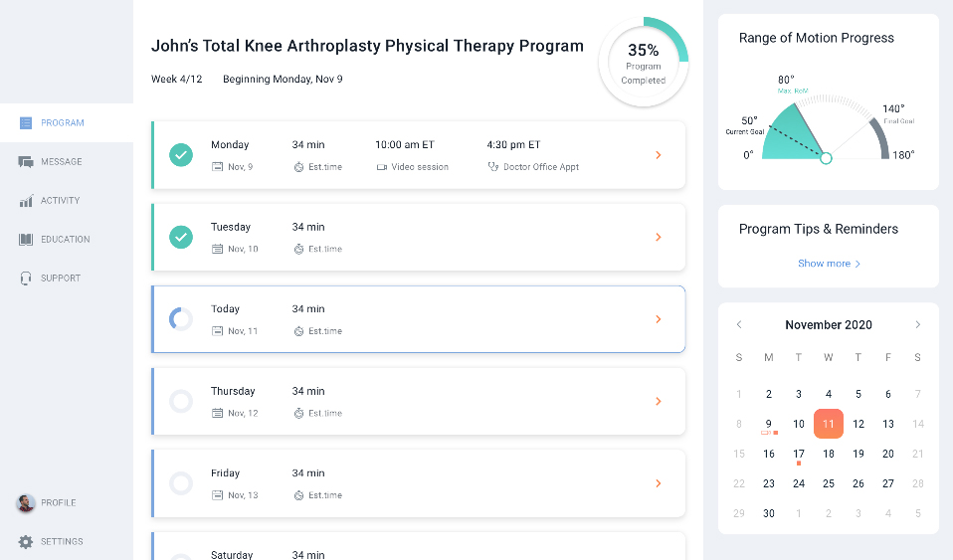Toggle Monday's completed checkmark

[x=180, y=155]
